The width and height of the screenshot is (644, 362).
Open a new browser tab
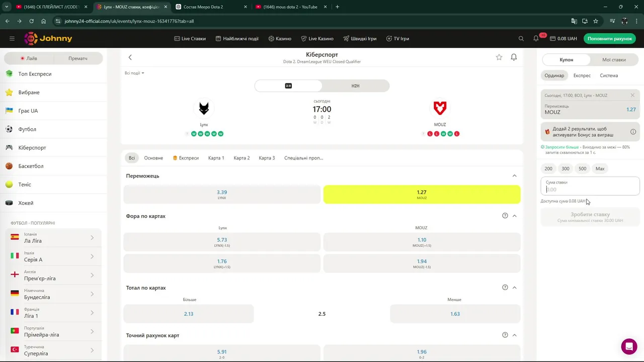(337, 7)
